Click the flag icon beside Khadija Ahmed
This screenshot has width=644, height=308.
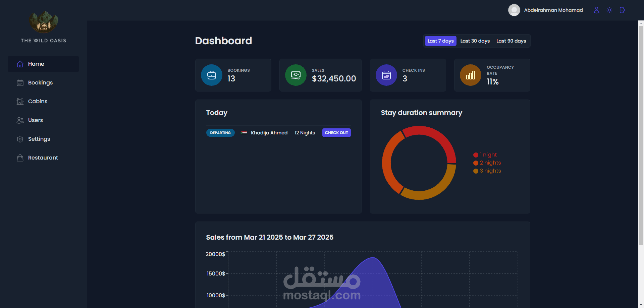click(244, 133)
